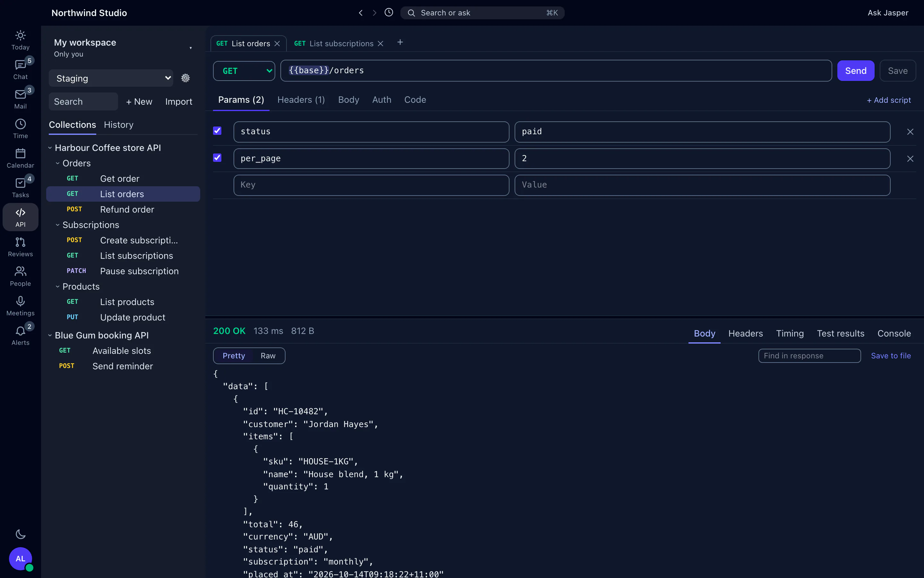Toggle dark mode moon icon
Image resolution: width=924 pixels, height=578 pixels.
(x=20, y=534)
